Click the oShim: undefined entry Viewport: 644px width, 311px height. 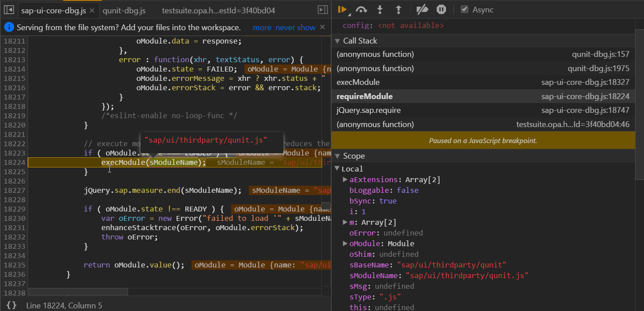click(x=384, y=254)
